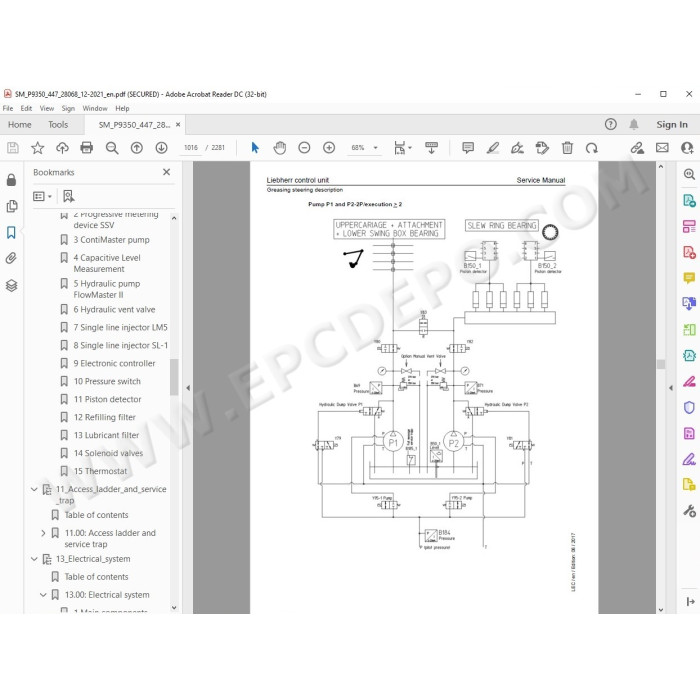Add a sticky note comment

[x=468, y=148]
